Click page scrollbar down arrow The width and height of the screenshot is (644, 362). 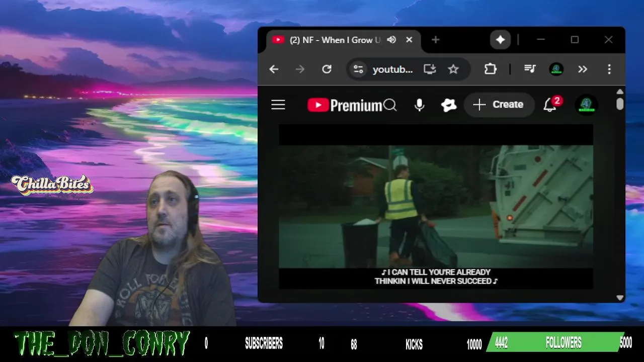620,298
